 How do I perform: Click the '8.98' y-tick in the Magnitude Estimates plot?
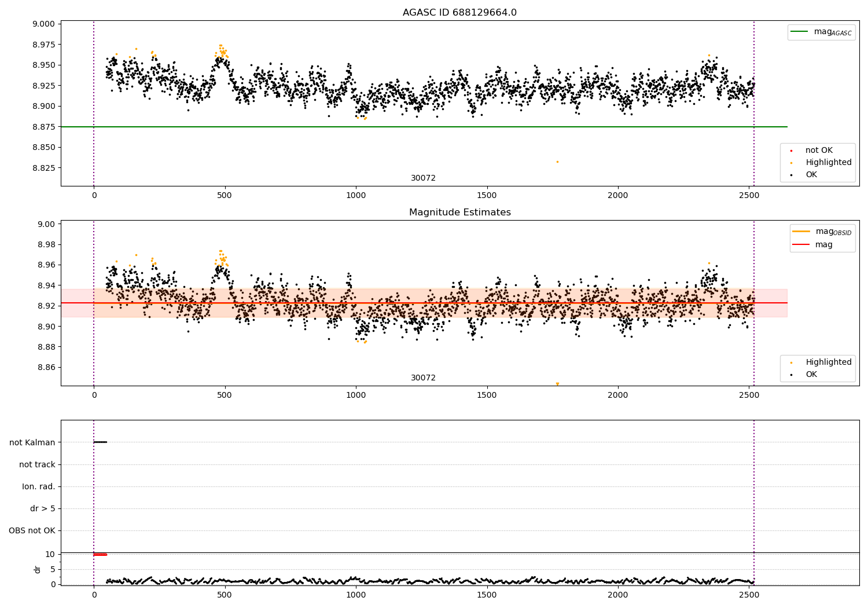(46, 244)
